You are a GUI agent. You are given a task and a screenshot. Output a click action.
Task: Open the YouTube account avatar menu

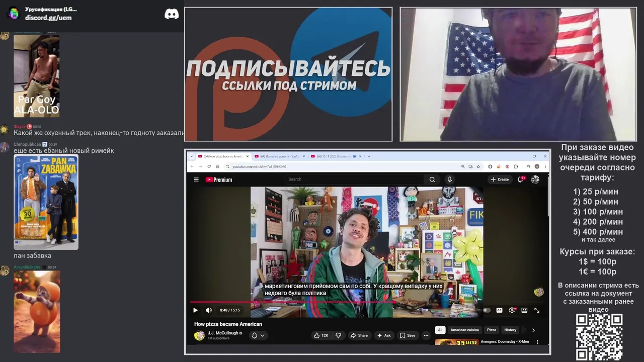535,179
